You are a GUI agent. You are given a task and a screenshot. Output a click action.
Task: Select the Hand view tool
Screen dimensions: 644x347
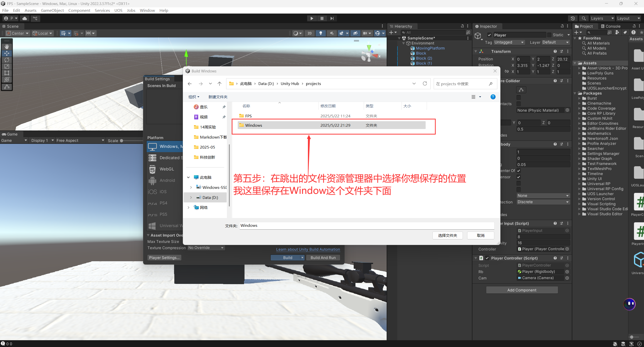[7, 47]
